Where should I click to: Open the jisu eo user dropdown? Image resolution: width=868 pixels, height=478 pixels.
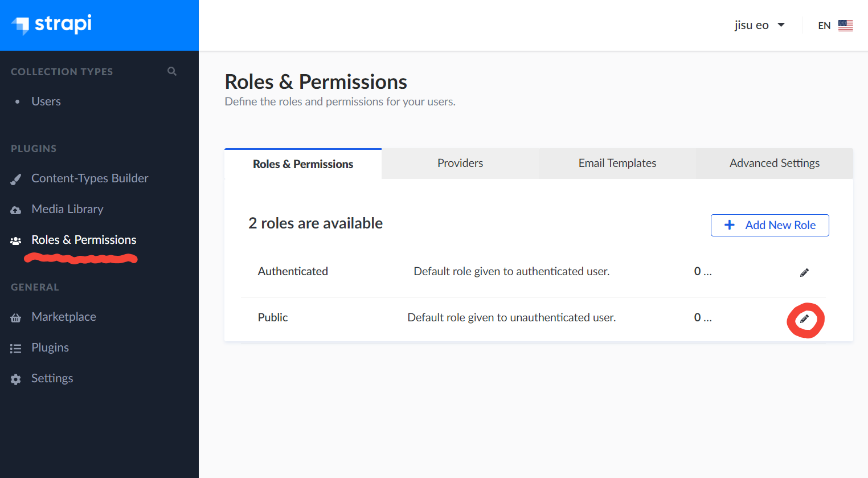tap(760, 25)
